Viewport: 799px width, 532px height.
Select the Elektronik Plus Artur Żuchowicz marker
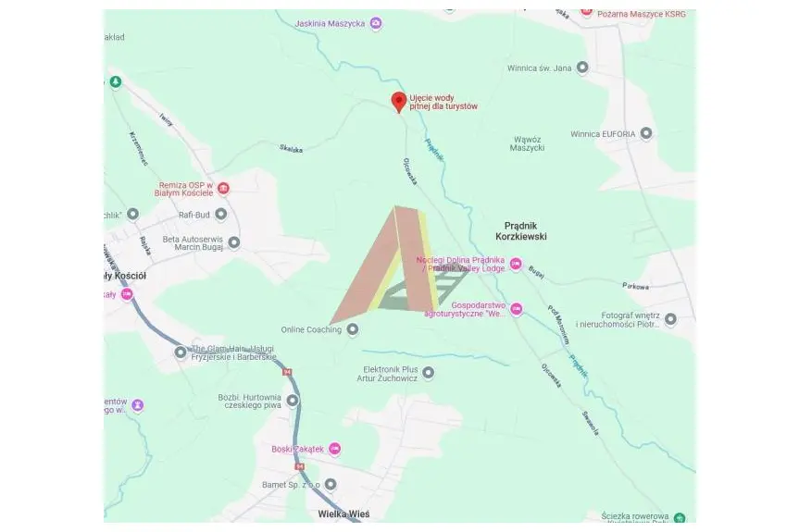pyautogui.click(x=429, y=373)
